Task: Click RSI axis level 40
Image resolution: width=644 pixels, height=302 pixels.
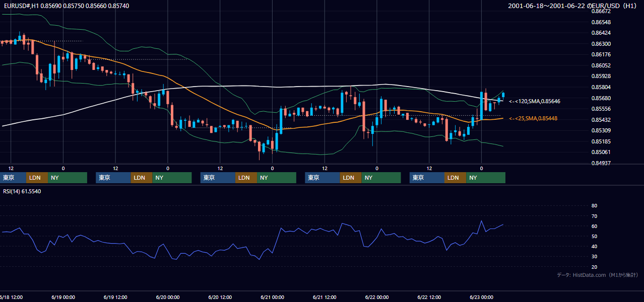Action: point(594,247)
